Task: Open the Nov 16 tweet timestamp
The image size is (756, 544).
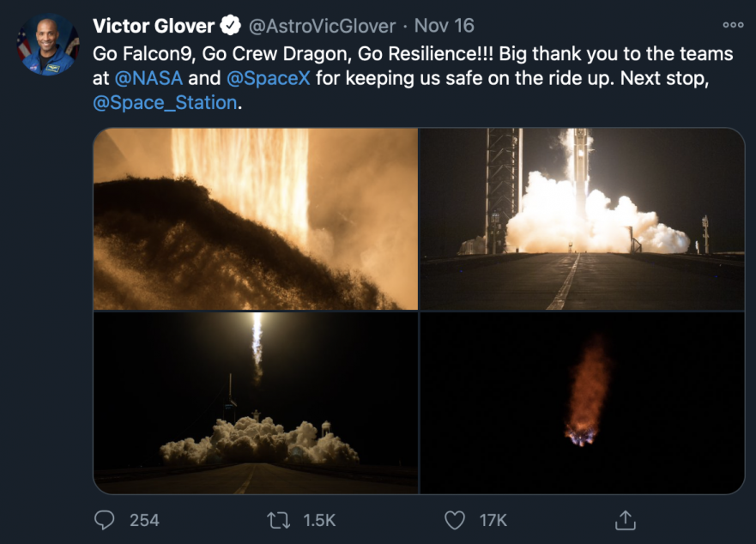Action: tap(444, 26)
